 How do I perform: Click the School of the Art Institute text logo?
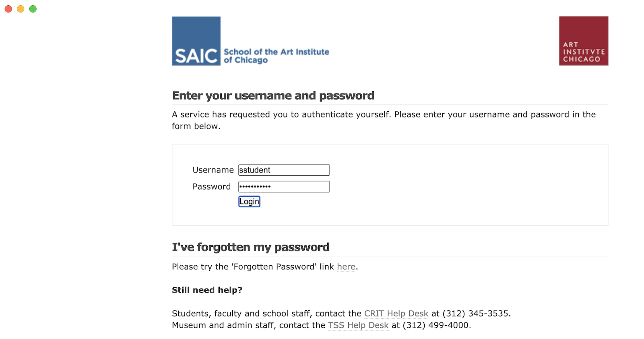click(x=276, y=56)
